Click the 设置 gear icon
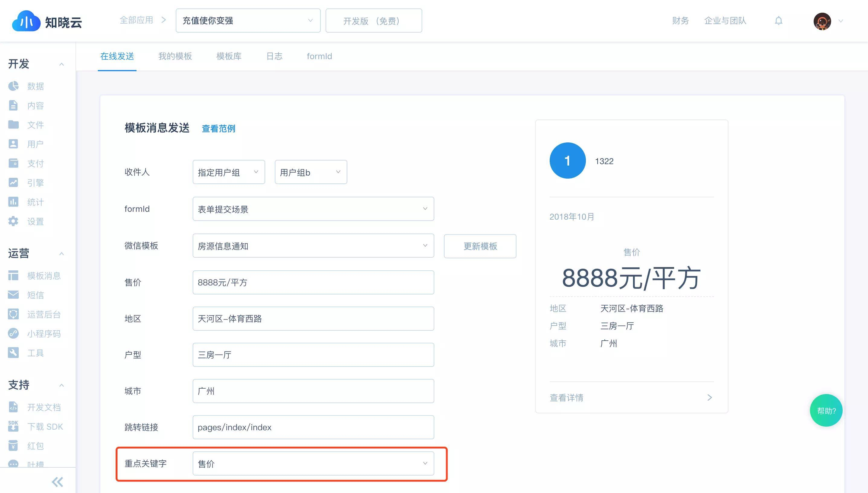Image resolution: width=868 pixels, height=493 pixels. click(x=13, y=221)
